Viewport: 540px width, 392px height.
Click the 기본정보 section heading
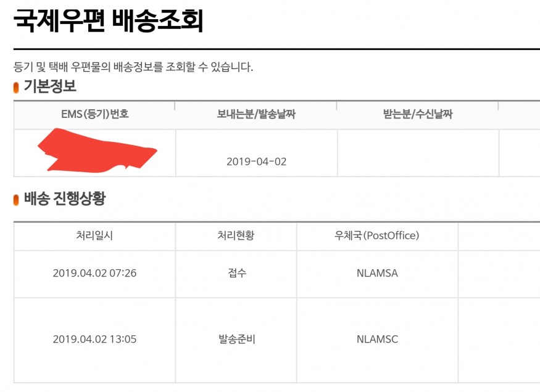click(50, 86)
